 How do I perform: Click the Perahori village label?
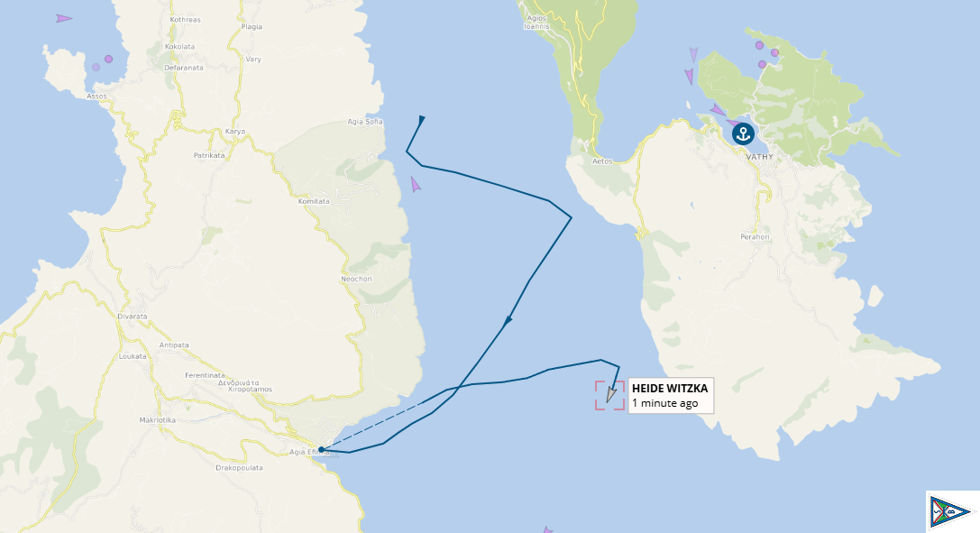(755, 237)
